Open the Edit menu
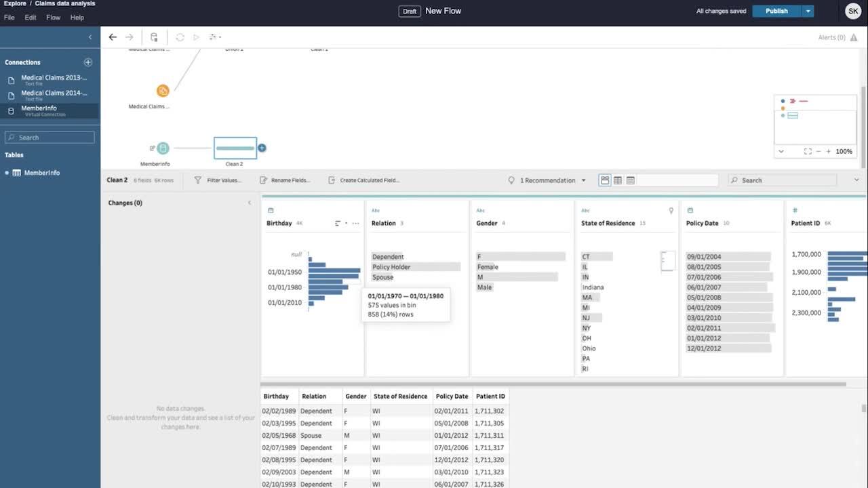The width and height of the screenshot is (868, 488). [31, 18]
